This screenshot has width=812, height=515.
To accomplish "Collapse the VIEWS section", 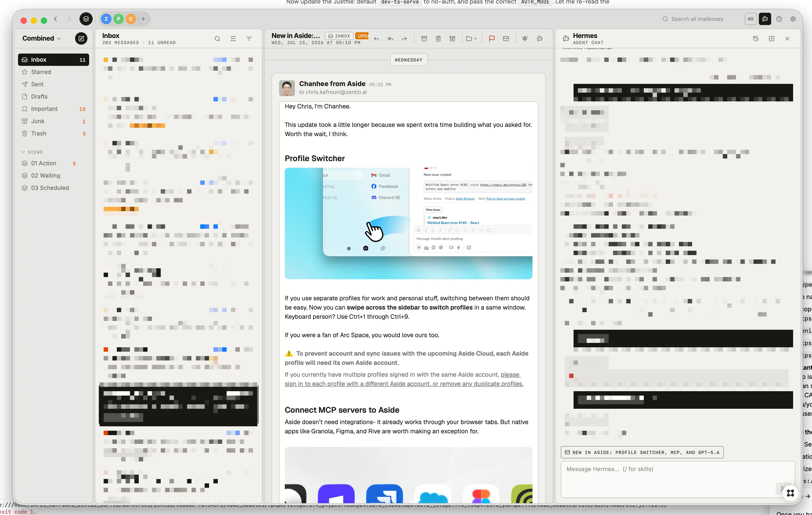I will tap(32, 152).
